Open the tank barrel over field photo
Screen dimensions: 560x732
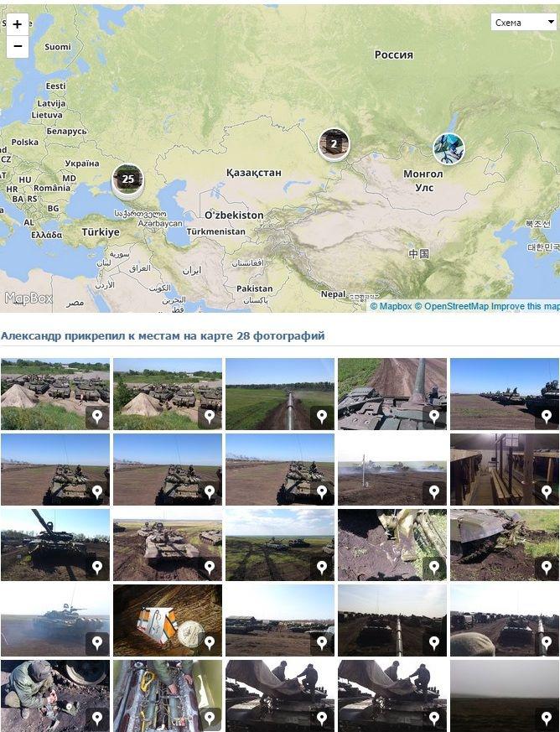click(x=280, y=394)
